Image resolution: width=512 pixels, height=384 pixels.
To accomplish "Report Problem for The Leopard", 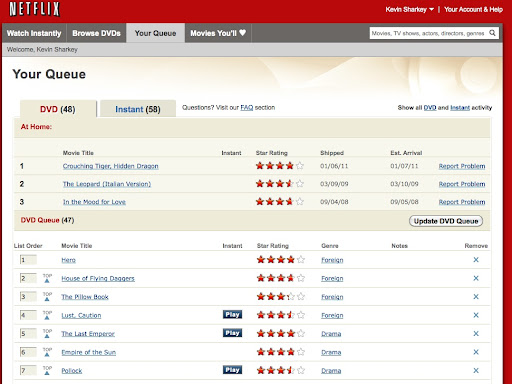I will tap(462, 184).
